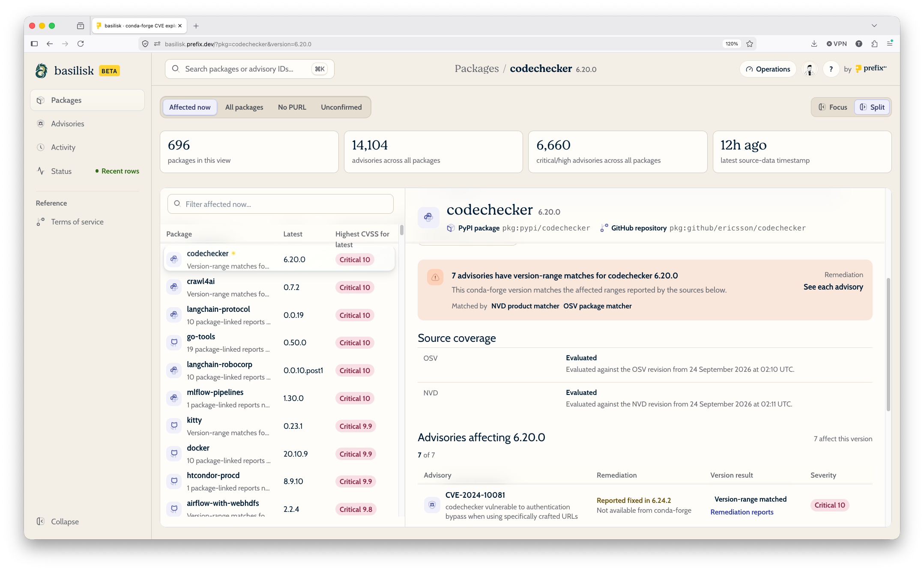The height and width of the screenshot is (571, 924).
Task: Click the basilisk dragon logo
Action: click(42, 70)
